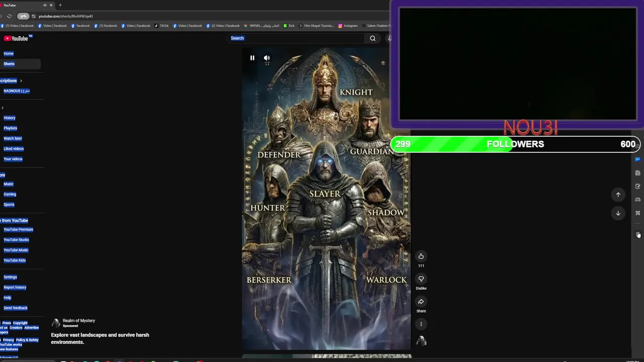Explore the Sports category
The image size is (644, 362).
tap(9, 205)
